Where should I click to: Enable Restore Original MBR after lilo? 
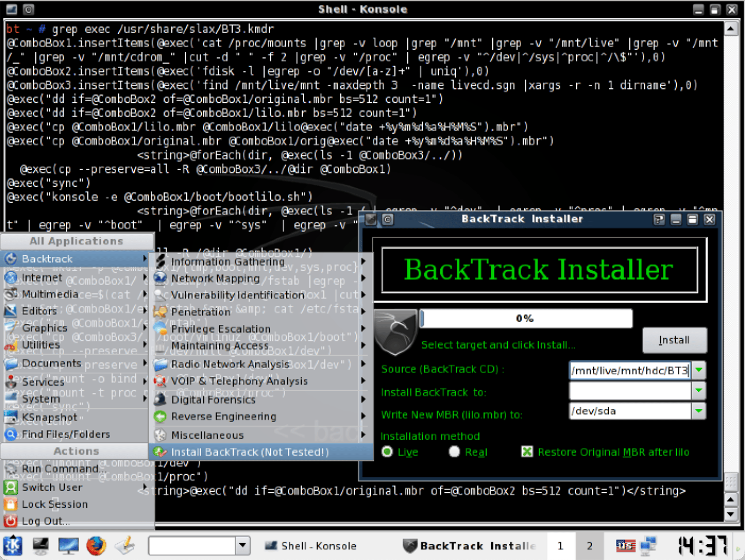tap(527, 452)
